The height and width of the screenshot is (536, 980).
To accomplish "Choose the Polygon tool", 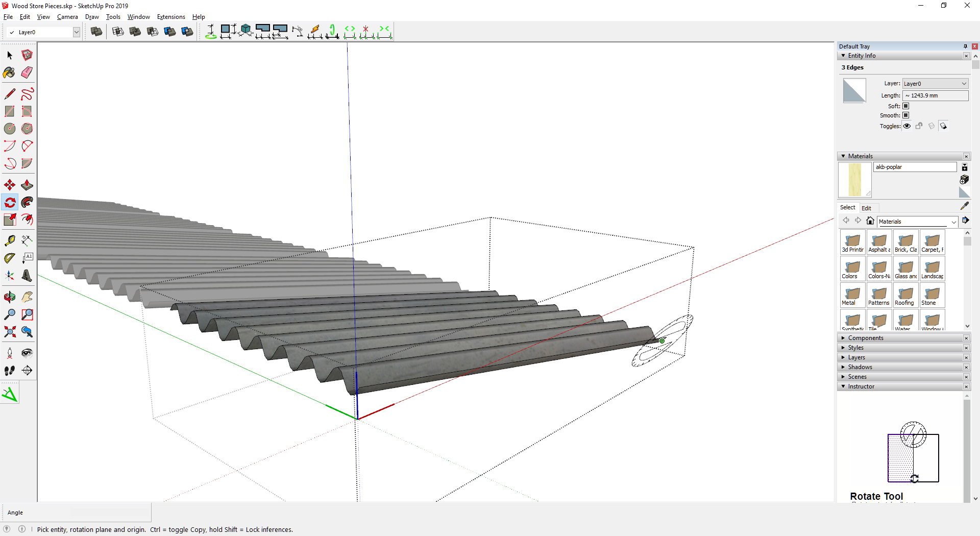I will pos(27,129).
